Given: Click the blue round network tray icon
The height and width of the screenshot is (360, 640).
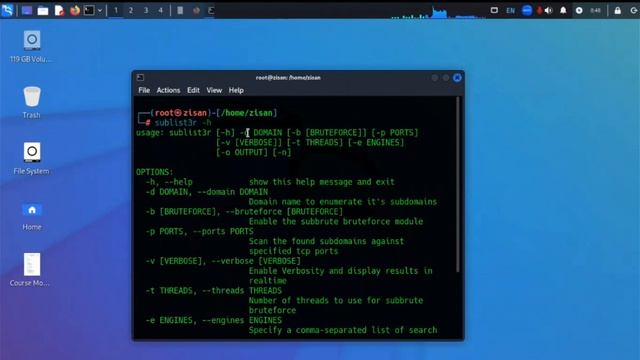Looking at the screenshot, I should tap(527, 11).
